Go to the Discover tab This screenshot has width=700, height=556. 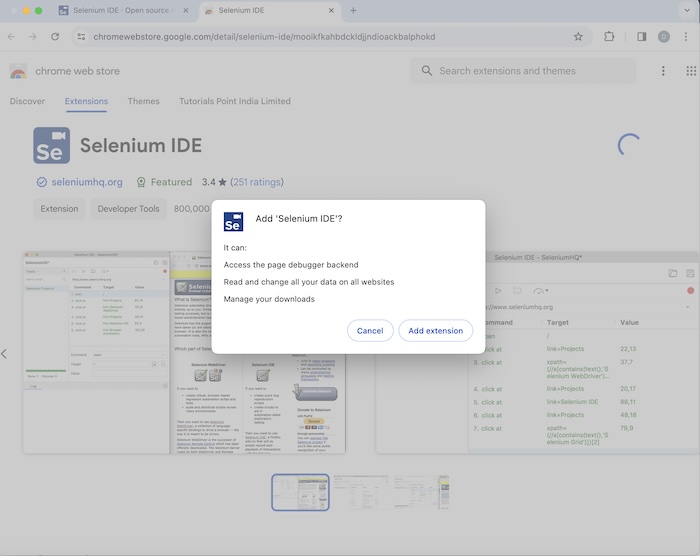[x=27, y=101]
